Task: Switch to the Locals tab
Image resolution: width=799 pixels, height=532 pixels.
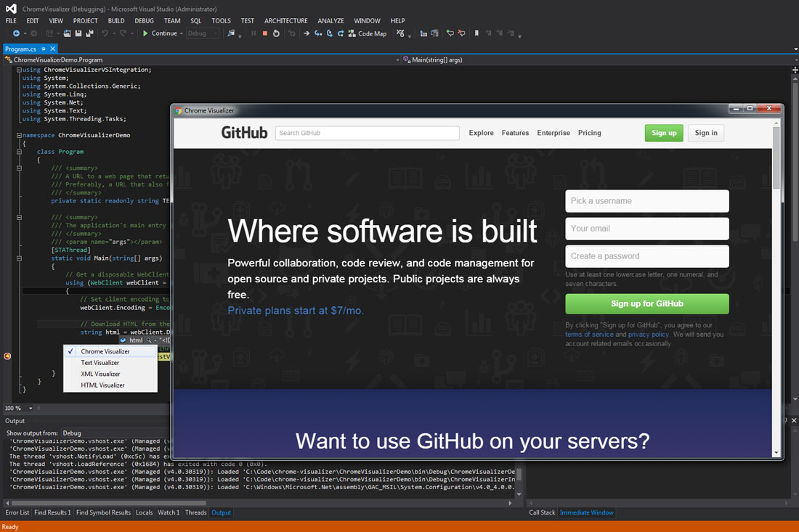Action: pos(145,512)
